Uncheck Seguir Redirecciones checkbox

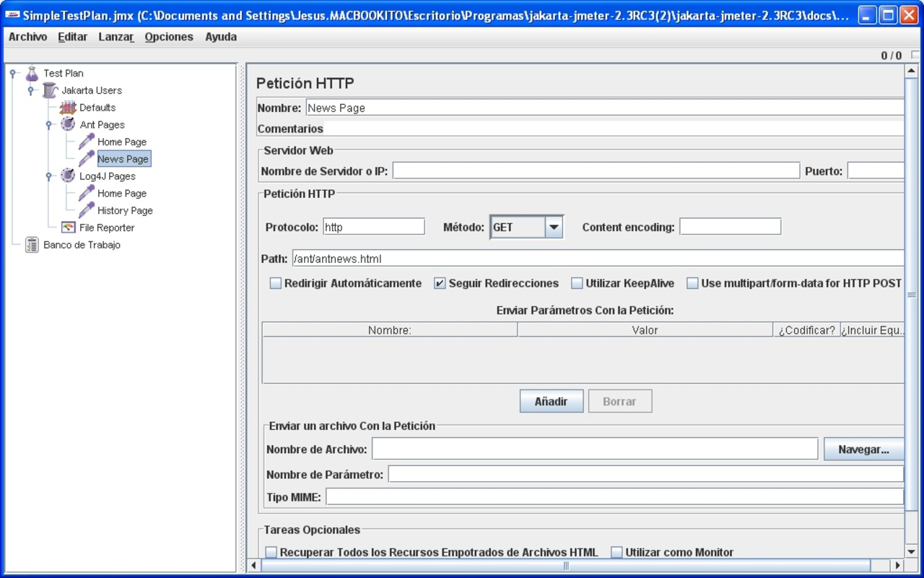(x=440, y=283)
